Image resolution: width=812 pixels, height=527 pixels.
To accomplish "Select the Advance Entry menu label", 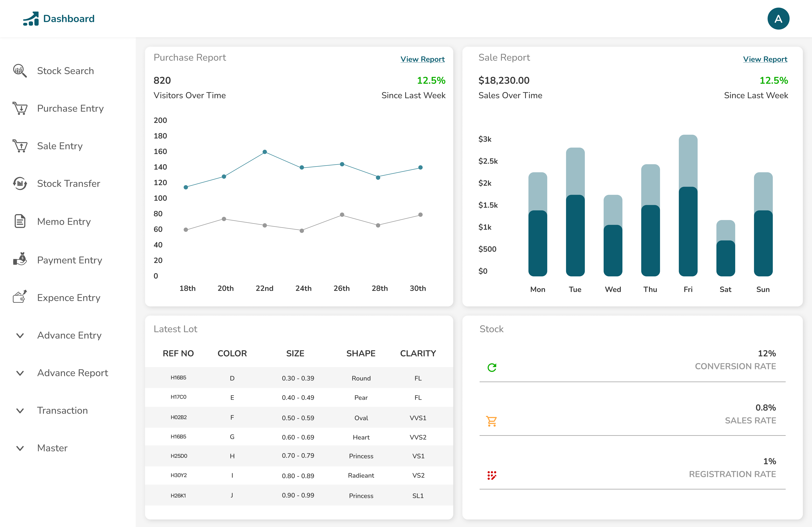I will 69,335.
